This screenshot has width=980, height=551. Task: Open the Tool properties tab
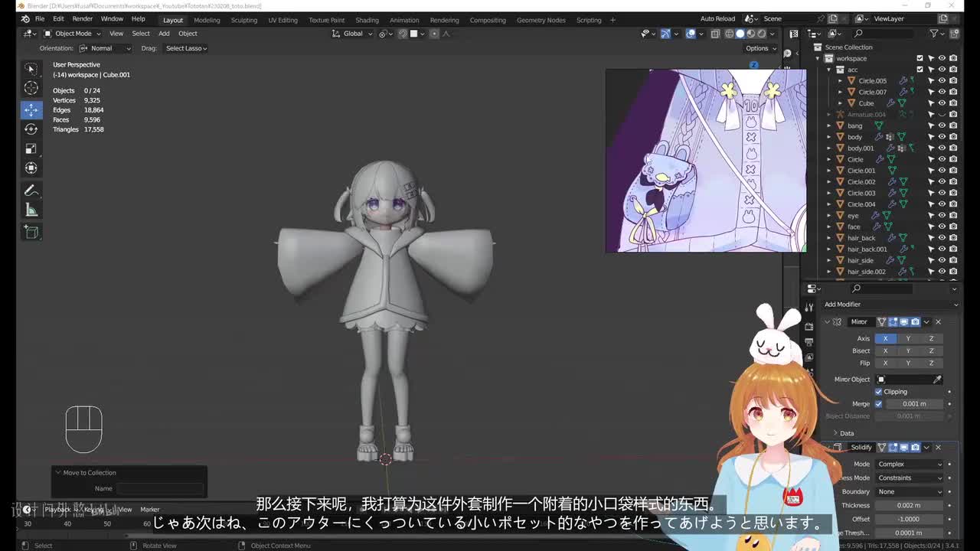809,307
